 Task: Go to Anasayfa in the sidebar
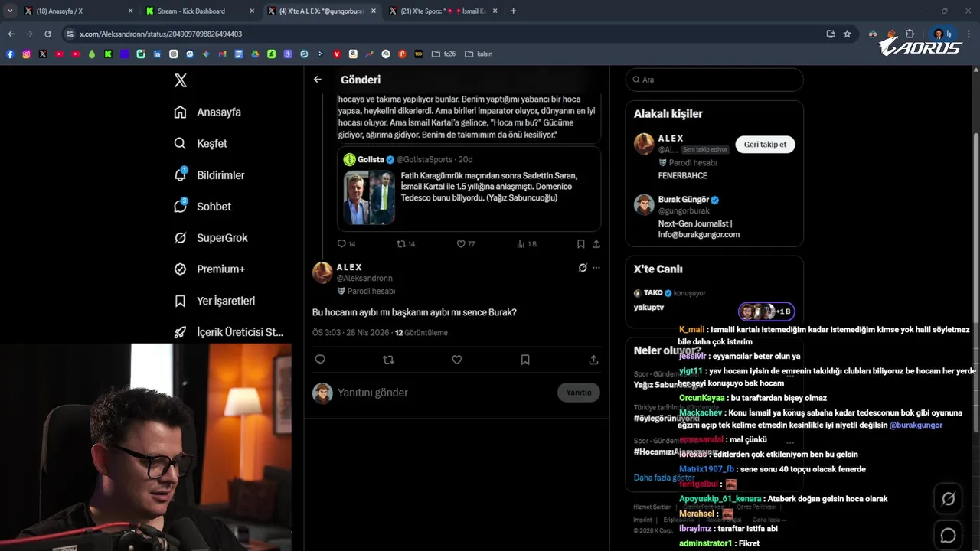[x=207, y=112]
